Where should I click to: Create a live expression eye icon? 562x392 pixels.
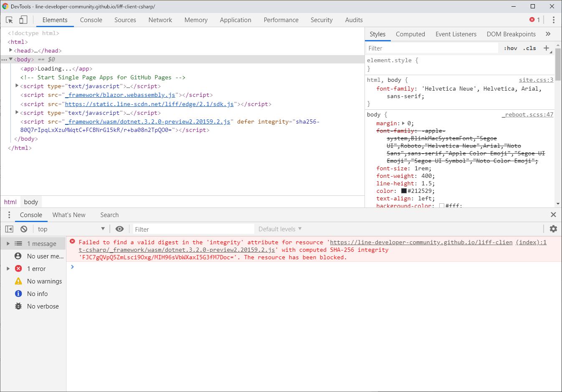(x=119, y=229)
